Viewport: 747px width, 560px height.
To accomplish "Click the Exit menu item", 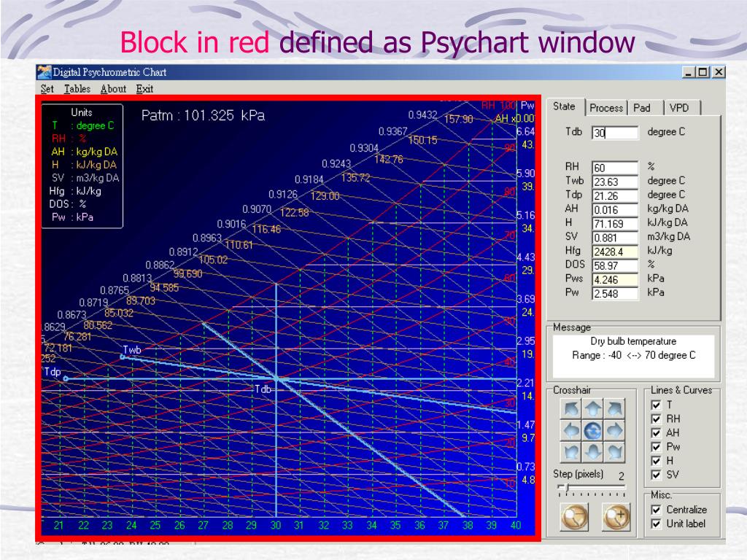I will click(x=144, y=88).
